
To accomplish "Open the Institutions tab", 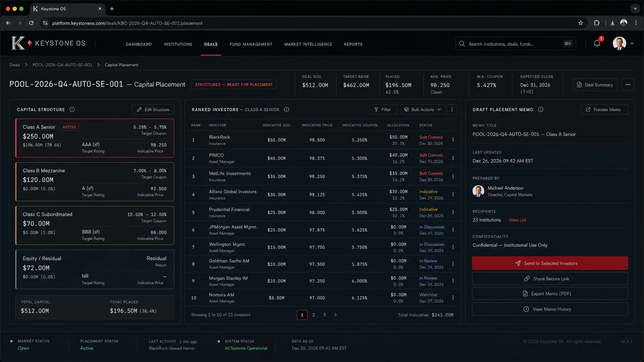I will point(178,44).
